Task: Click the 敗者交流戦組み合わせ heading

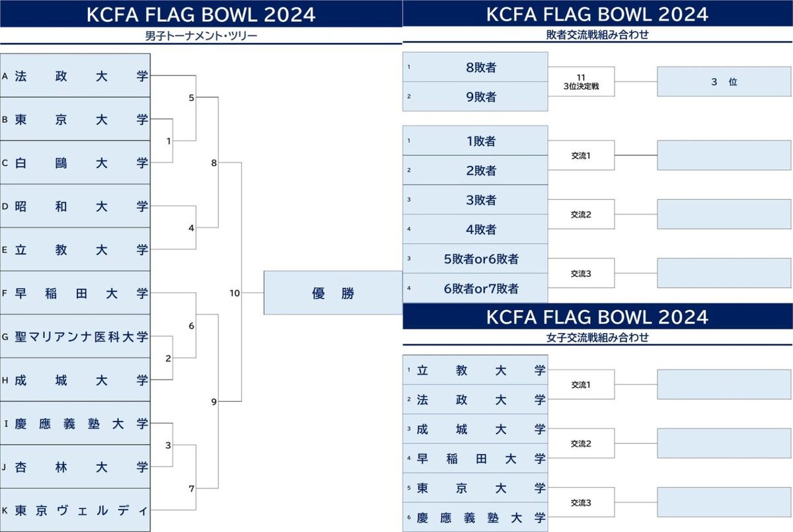Action: [x=597, y=36]
